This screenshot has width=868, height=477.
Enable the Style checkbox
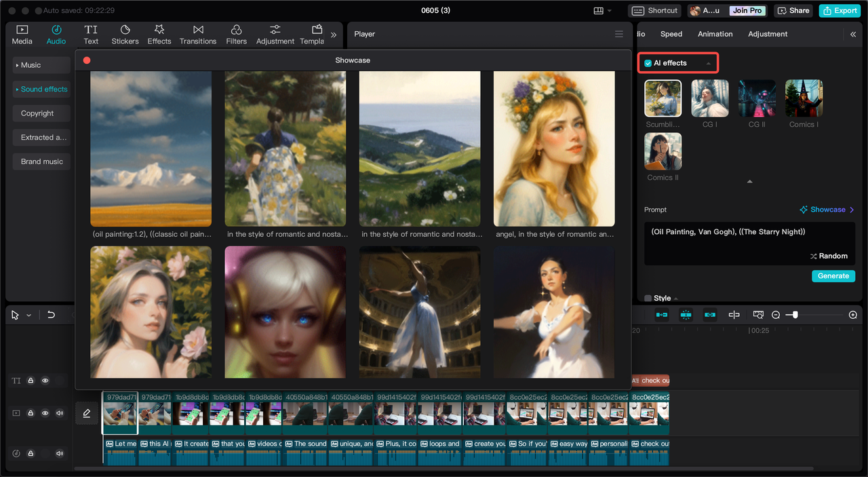pyautogui.click(x=648, y=298)
